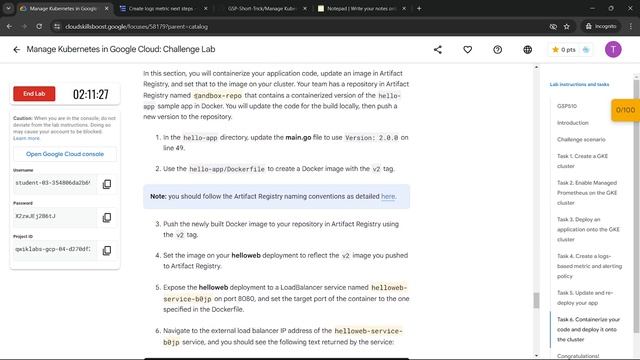Open the browser three-dot menu

point(631,27)
